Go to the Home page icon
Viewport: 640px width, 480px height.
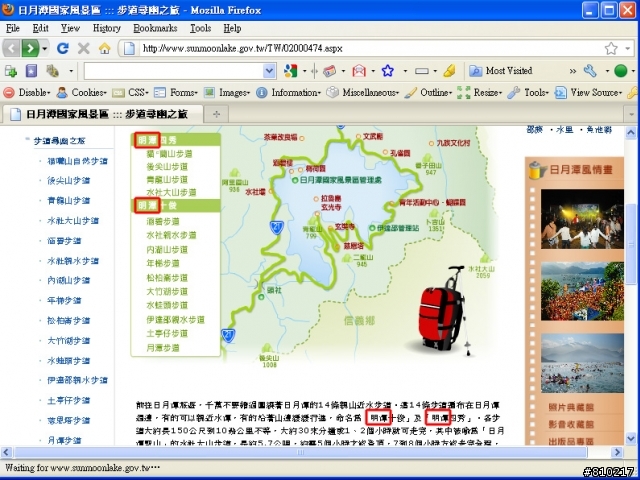(104, 49)
